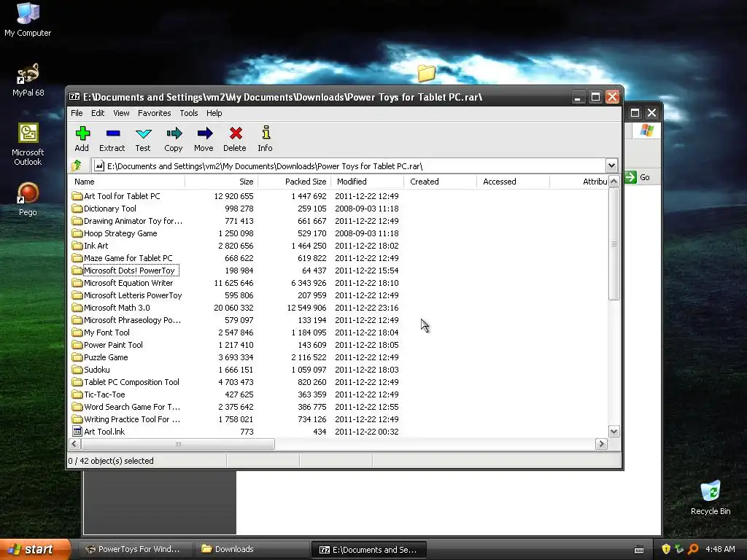The width and height of the screenshot is (747, 560).
Task: Click the Extract toolbar icon
Action: (x=113, y=133)
